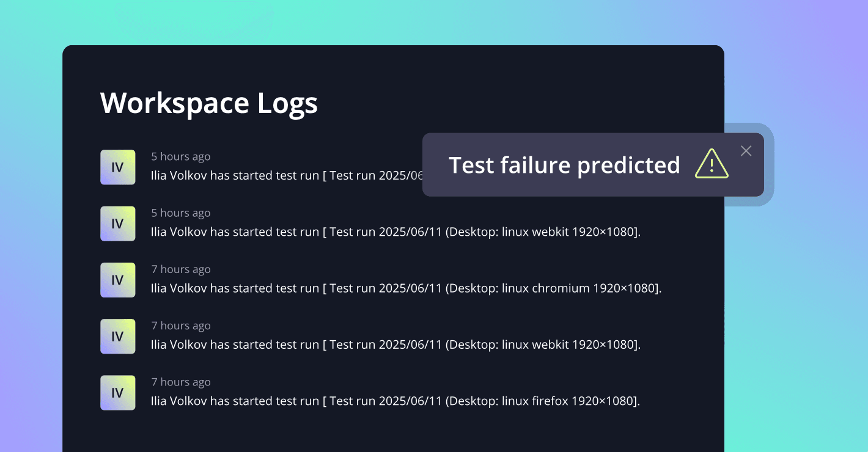Select IV avatar beside the chromium run
Screen dimensions: 868x452
(x=118, y=280)
